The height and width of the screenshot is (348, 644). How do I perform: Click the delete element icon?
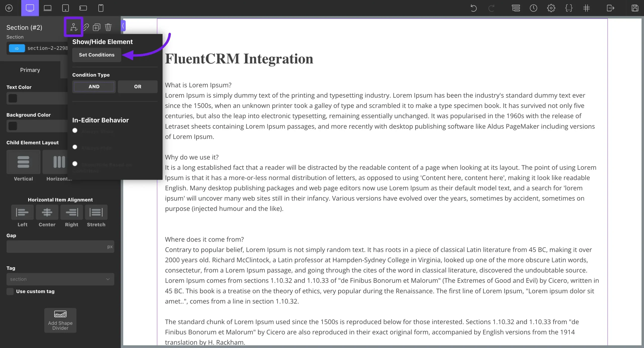pyautogui.click(x=108, y=27)
